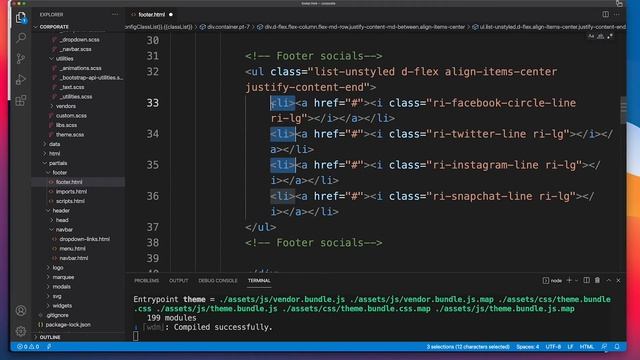
Task: Split the editor to the right
Action: pyautogui.click(x=605, y=14)
